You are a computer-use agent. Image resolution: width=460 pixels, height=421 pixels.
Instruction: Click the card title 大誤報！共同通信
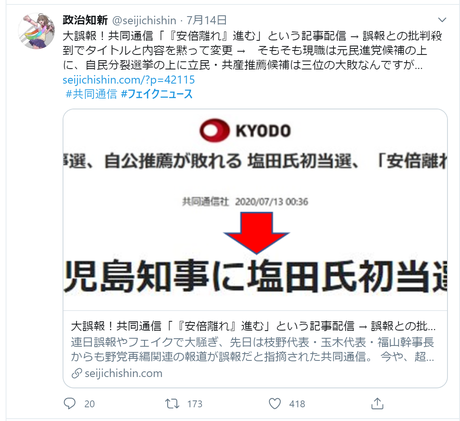(x=253, y=326)
